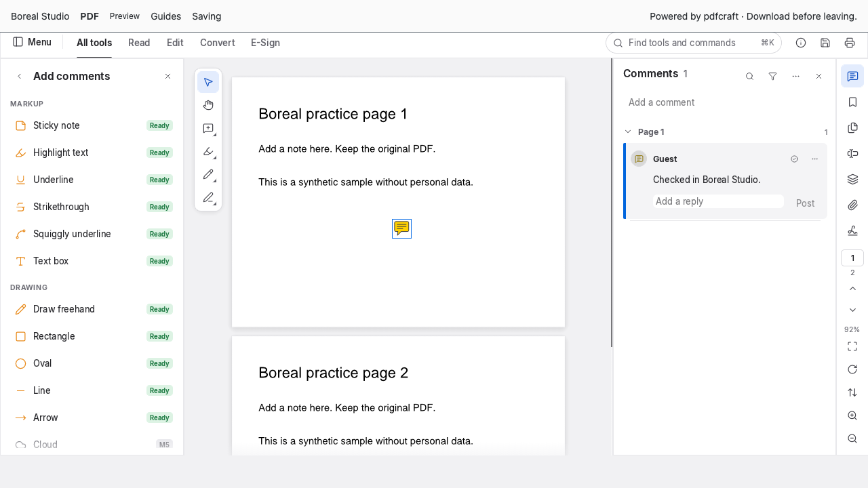The width and height of the screenshot is (868, 488).
Task: Open the info icon in the toolbar
Action: (801, 43)
